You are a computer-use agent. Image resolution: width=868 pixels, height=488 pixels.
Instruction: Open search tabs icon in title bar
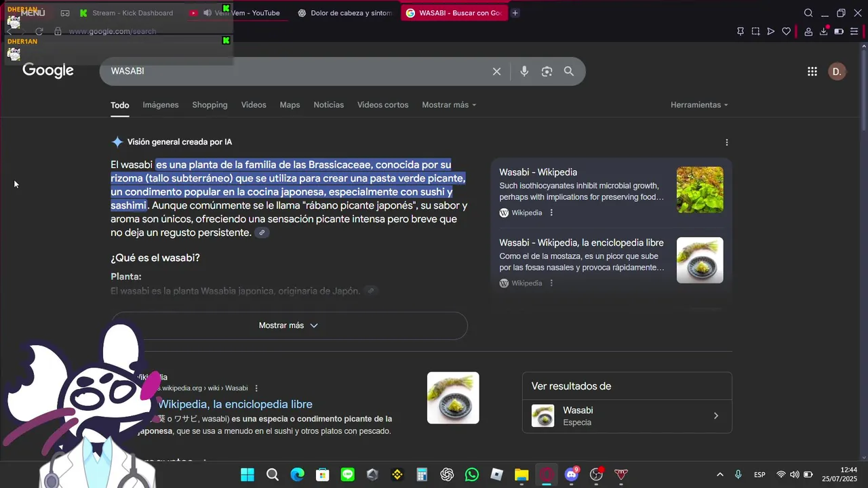click(808, 13)
